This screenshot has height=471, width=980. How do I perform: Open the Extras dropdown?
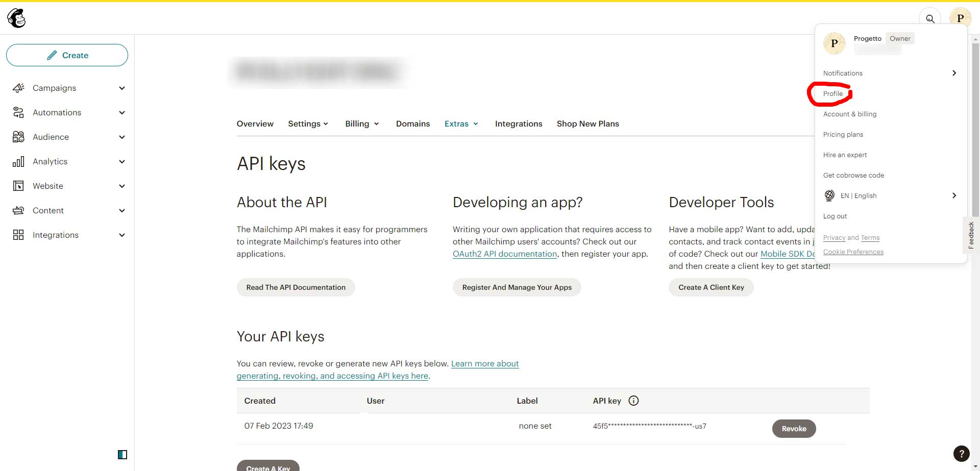[x=461, y=123]
